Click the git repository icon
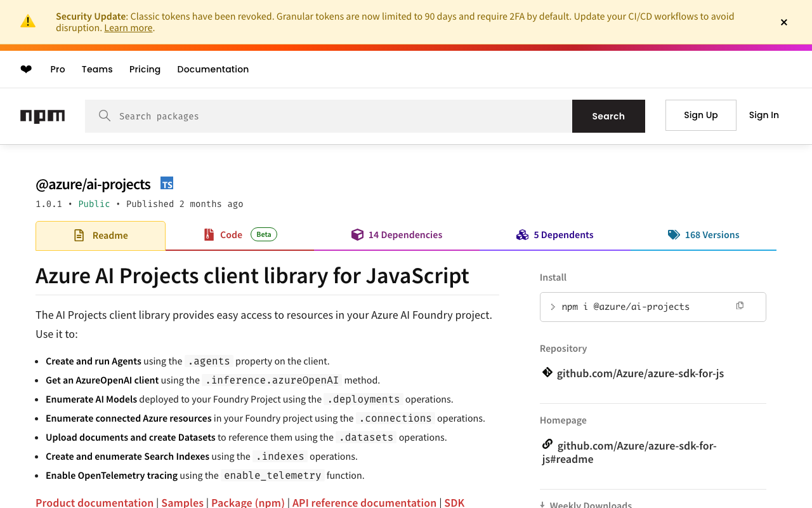This screenshot has width=812, height=508. pos(547,373)
